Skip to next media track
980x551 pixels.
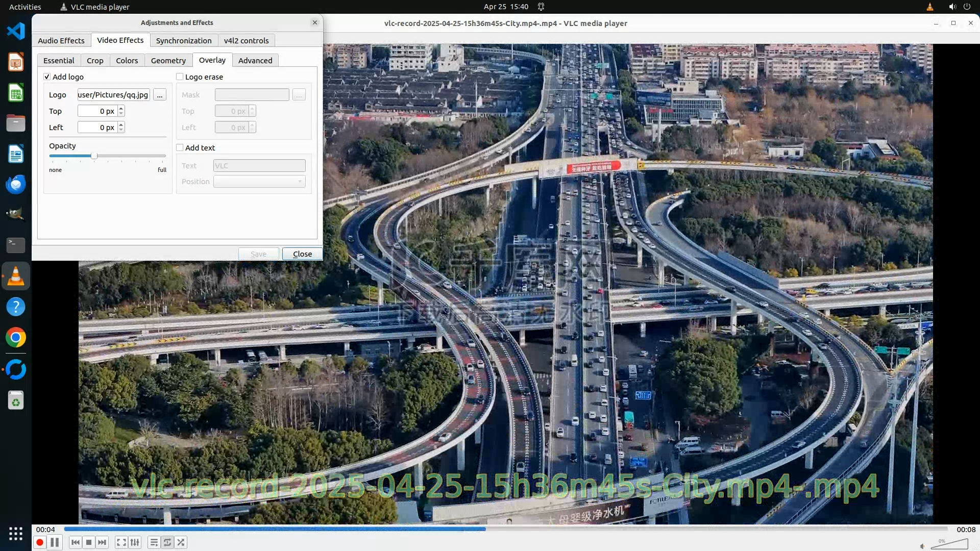102,542
